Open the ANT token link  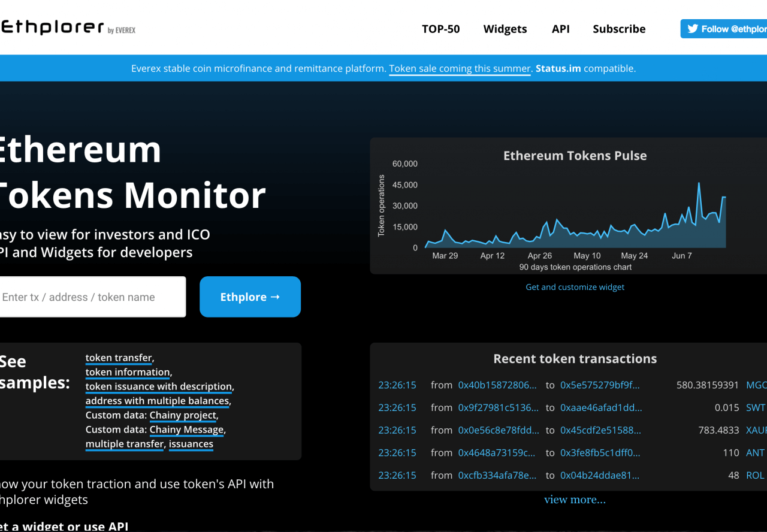[755, 453]
